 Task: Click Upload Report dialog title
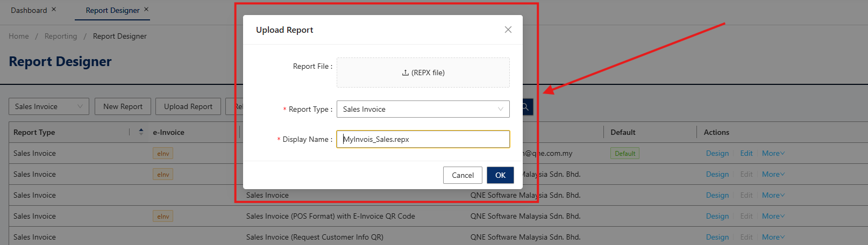(284, 30)
